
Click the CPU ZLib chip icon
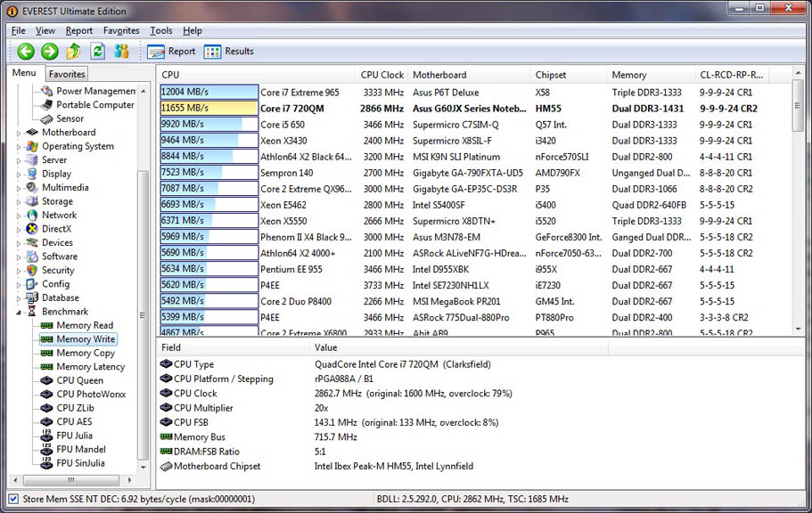click(46, 408)
